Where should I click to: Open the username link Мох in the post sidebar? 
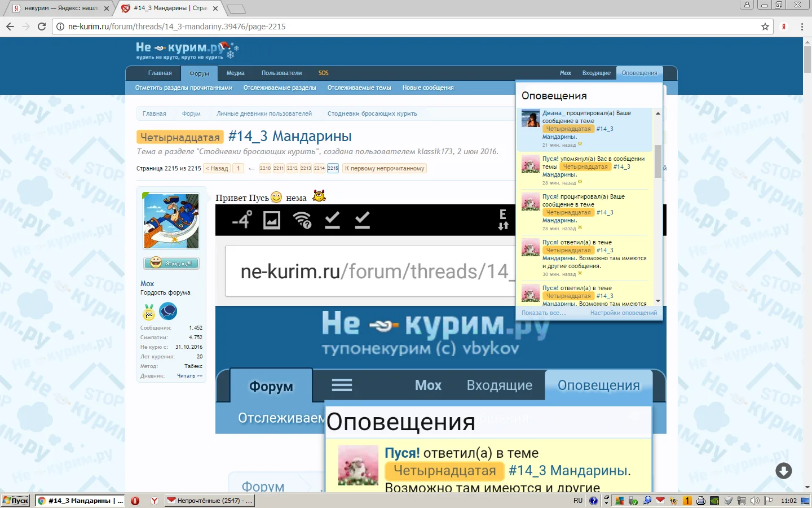(147, 283)
